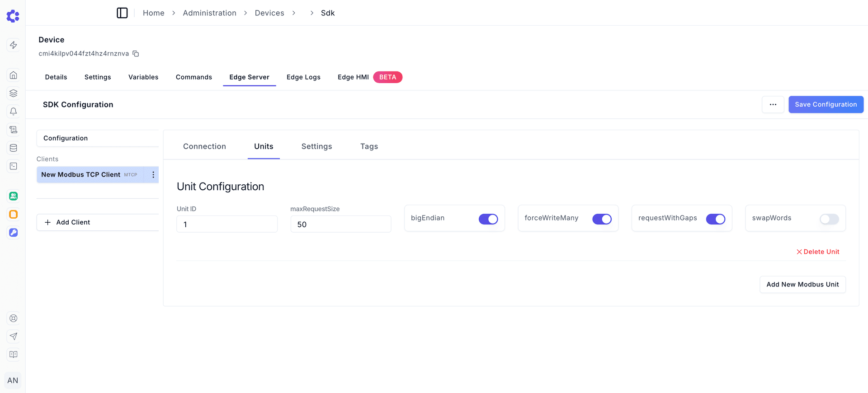Open the stacked layers sidebar icon
Image resolution: width=868 pixels, height=393 pixels.
14,93
